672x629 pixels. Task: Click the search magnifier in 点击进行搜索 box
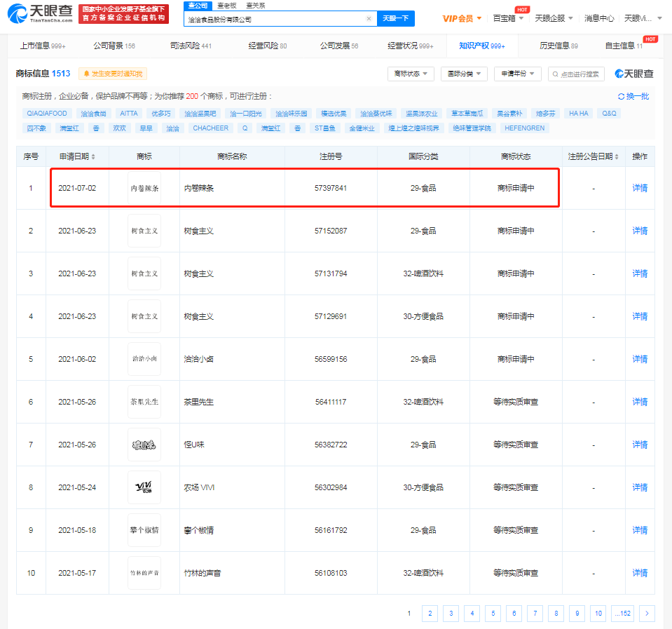(x=555, y=74)
